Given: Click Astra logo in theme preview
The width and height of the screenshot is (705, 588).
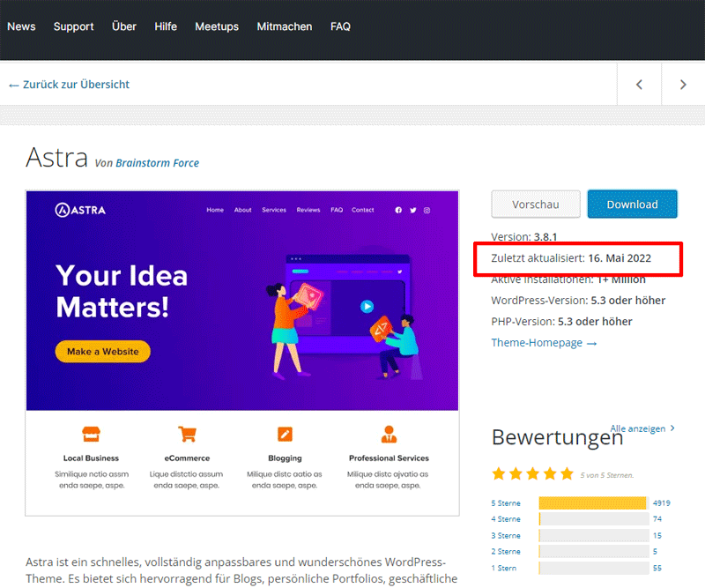Looking at the screenshot, I should click(x=80, y=210).
